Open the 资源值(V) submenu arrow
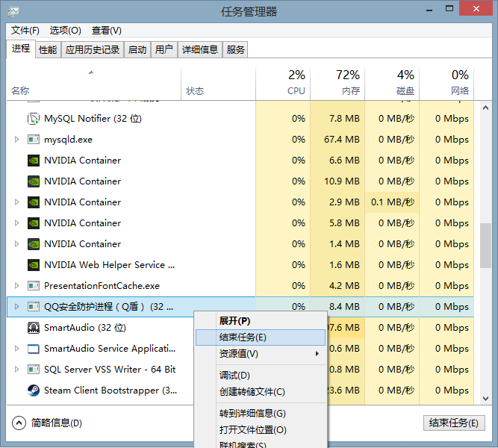The height and width of the screenshot is (448, 498). pyautogui.click(x=317, y=354)
